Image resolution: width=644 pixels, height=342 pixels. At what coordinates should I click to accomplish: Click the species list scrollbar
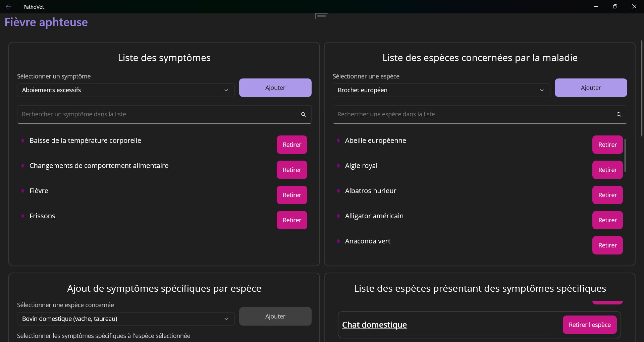tap(625, 156)
